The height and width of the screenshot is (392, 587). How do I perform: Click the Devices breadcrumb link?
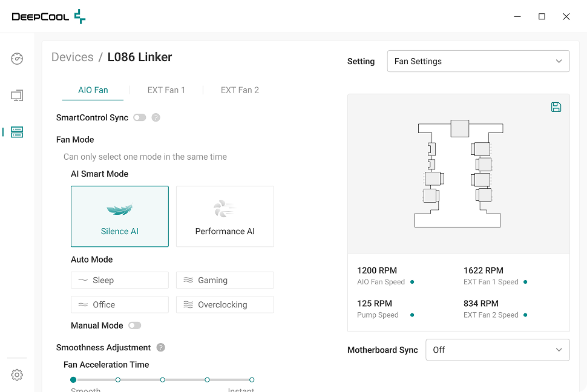click(x=73, y=57)
